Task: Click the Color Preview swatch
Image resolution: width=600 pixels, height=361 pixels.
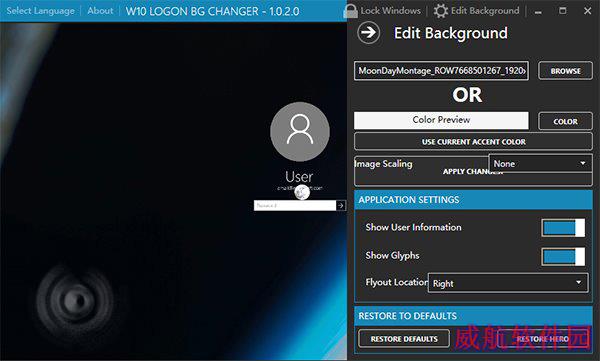Action: 441,120
